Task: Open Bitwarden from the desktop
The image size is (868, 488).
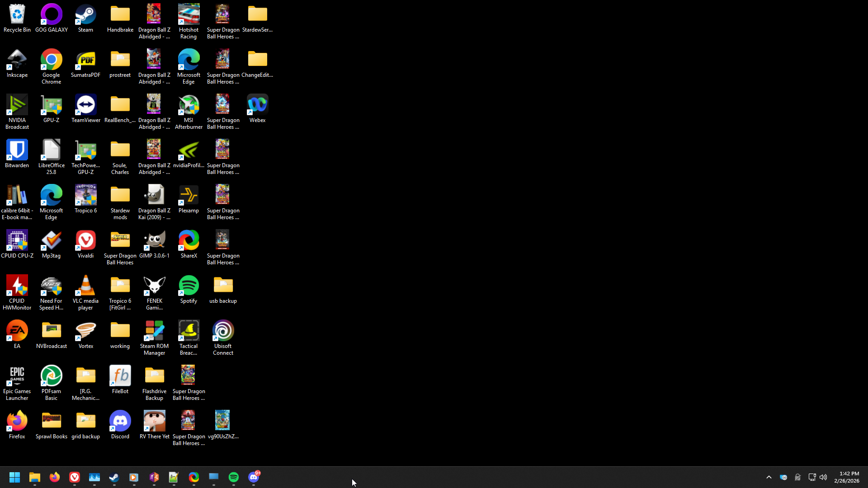Action: click(x=17, y=154)
